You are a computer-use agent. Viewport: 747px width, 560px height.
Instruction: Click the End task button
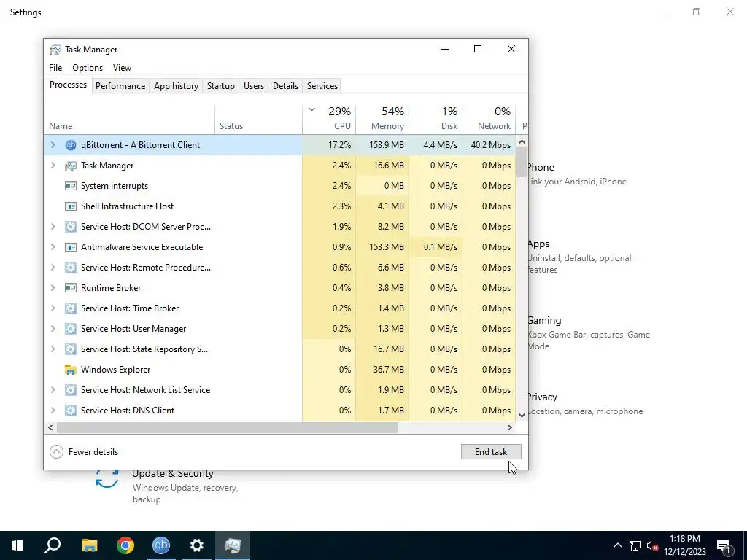[x=491, y=452]
